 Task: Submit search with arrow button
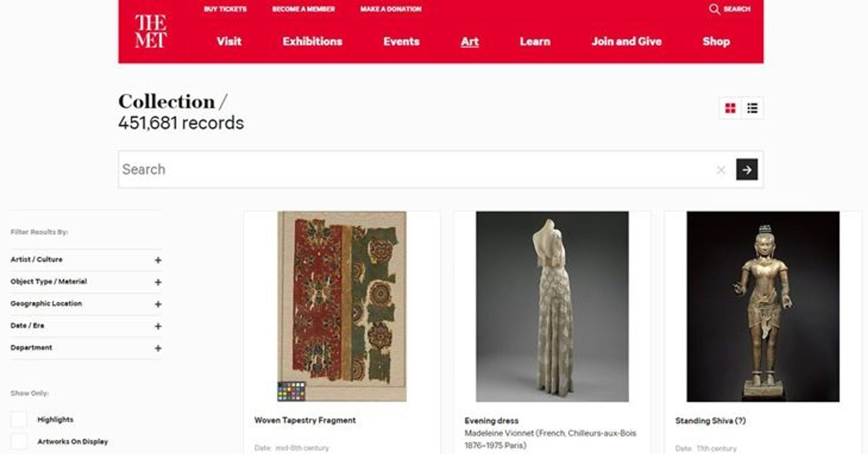tap(747, 169)
